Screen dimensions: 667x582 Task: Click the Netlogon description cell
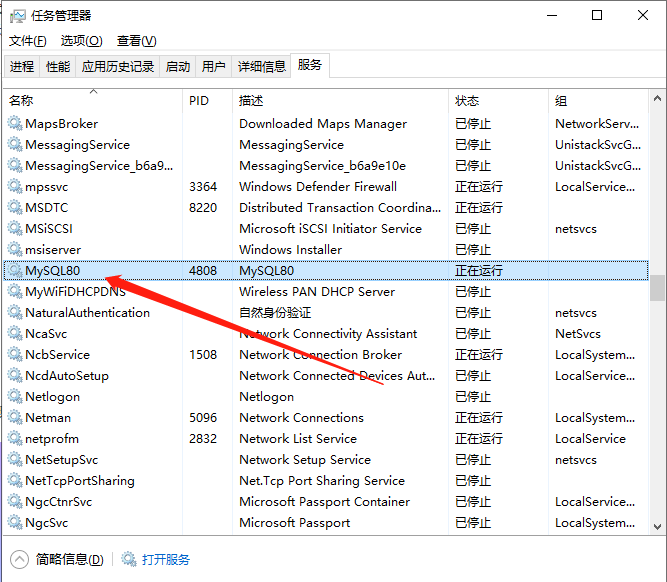pos(266,397)
